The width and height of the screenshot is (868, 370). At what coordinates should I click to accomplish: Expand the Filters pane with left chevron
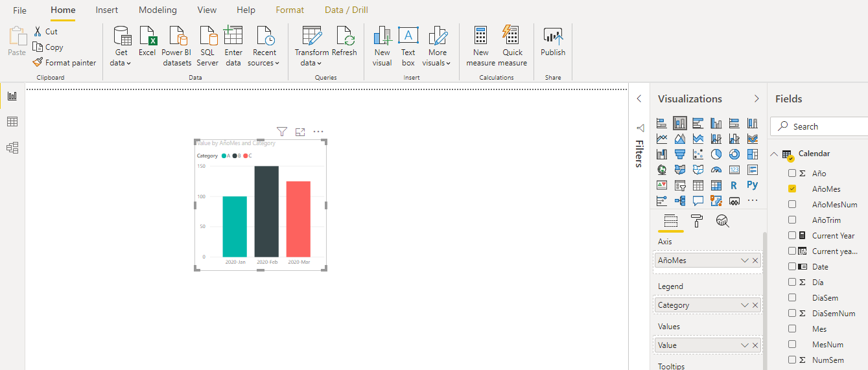(639, 98)
